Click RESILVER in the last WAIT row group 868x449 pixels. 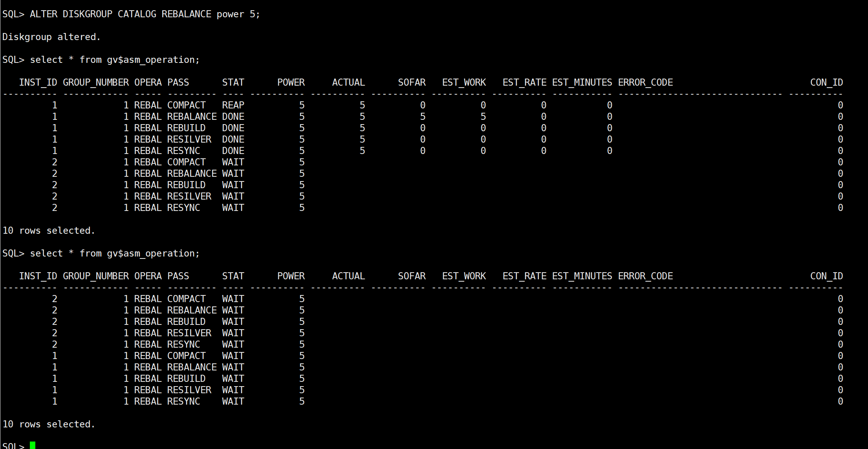tap(189, 390)
